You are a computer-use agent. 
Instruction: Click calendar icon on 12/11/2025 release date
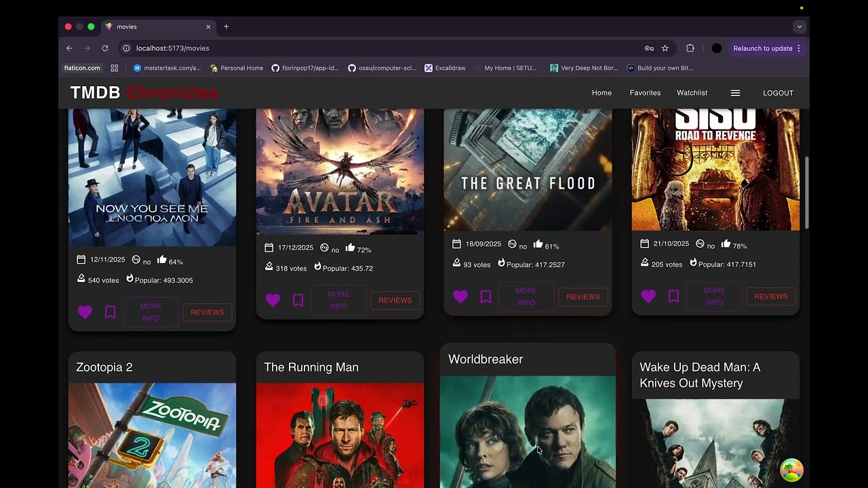[x=81, y=260]
